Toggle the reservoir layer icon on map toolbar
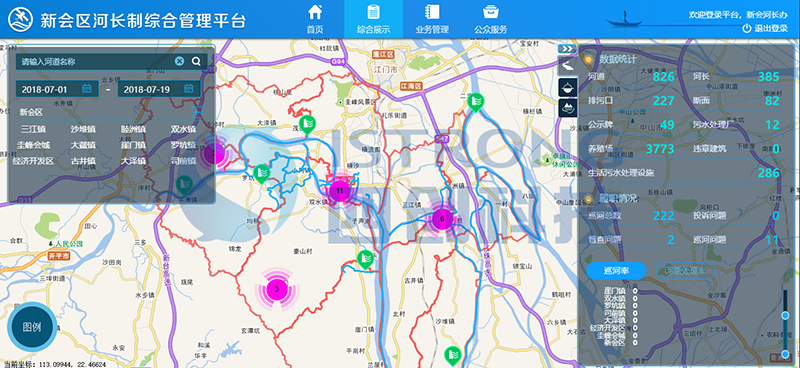800x368 pixels. click(568, 88)
